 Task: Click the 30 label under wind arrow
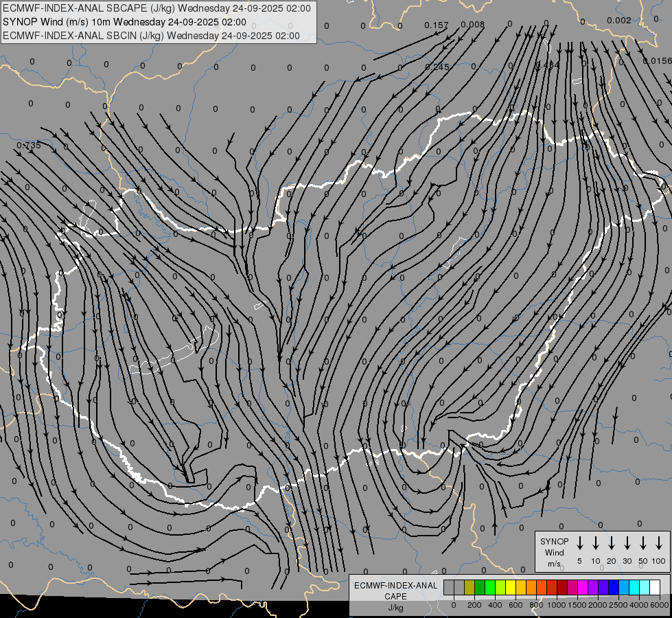[627, 561]
